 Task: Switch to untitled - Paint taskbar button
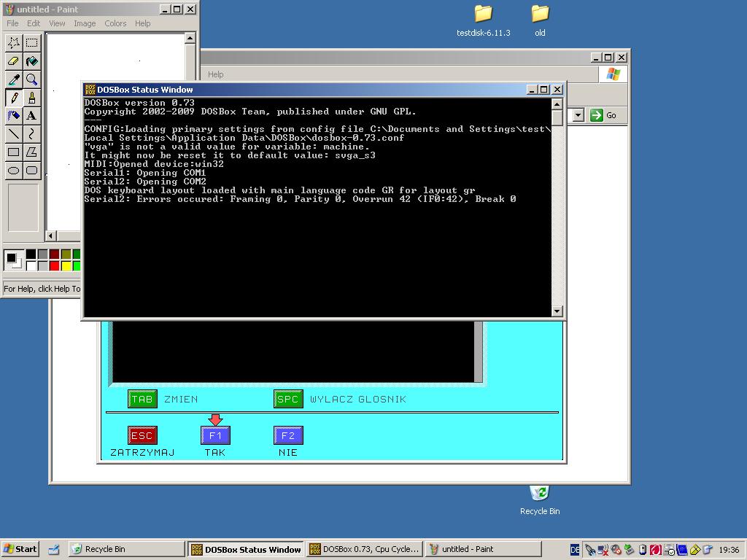tap(483, 549)
